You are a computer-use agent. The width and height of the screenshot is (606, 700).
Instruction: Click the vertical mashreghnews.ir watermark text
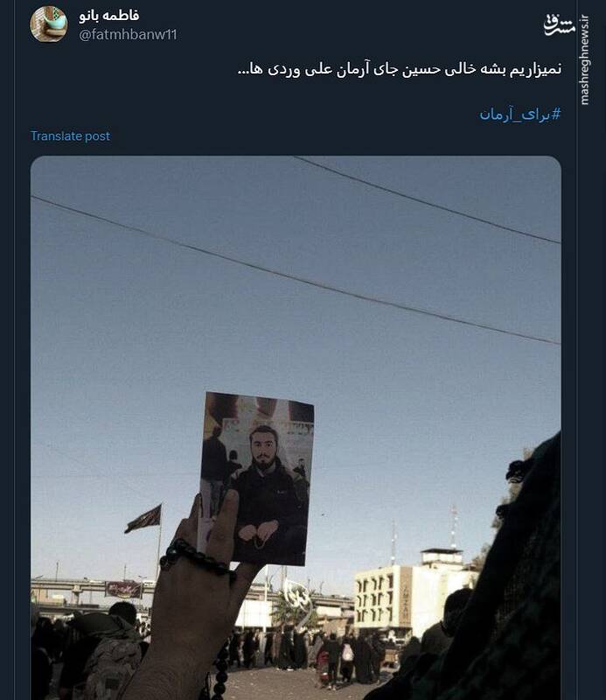[x=585, y=59]
